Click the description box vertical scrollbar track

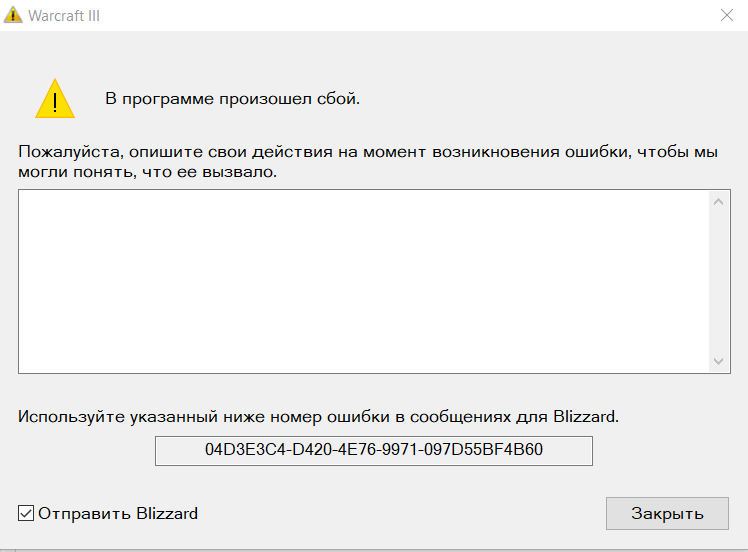pos(718,281)
